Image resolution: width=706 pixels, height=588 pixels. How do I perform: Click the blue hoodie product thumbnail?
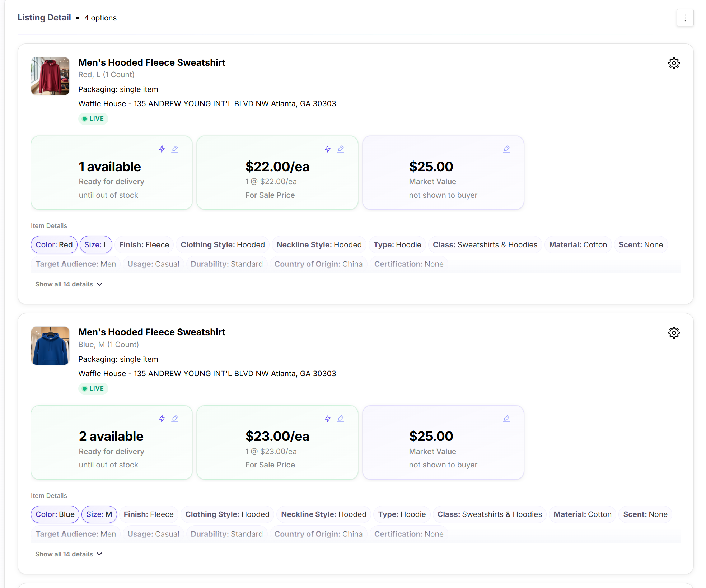[50, 345]
